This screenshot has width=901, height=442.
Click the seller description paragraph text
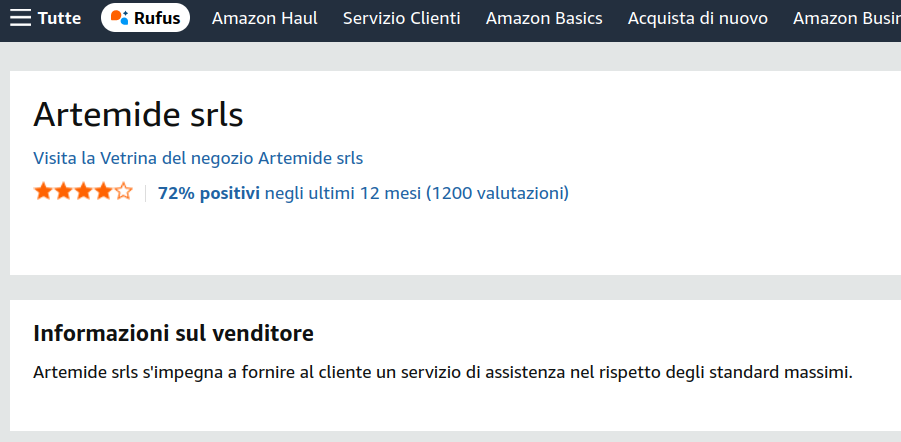[442, 373]
